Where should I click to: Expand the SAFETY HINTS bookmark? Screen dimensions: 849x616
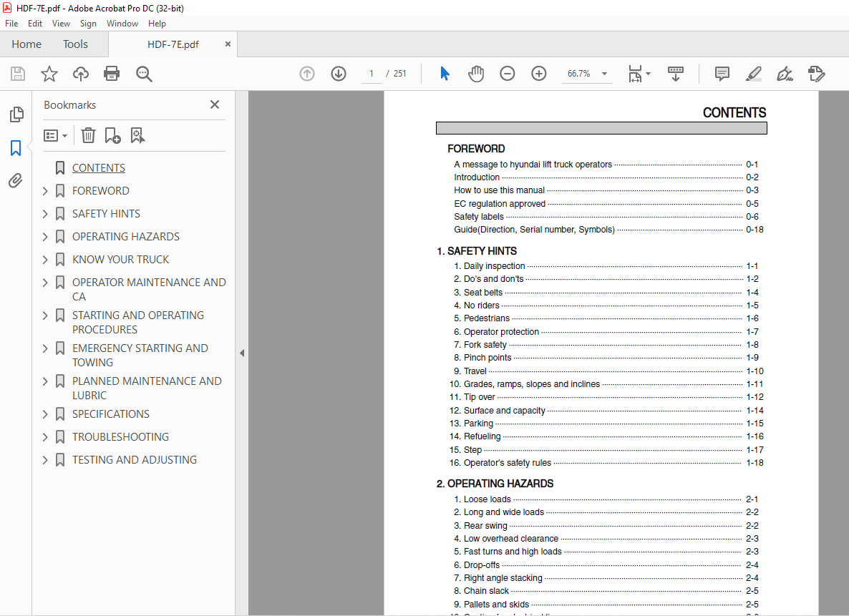tap(45, 214)
